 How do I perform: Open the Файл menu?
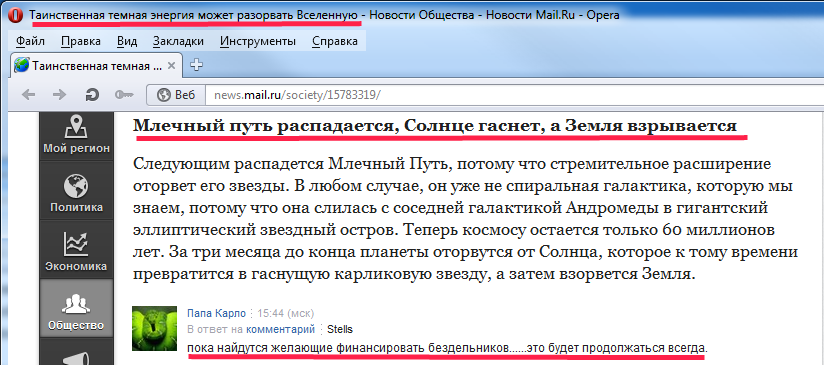tap(30, 41)
